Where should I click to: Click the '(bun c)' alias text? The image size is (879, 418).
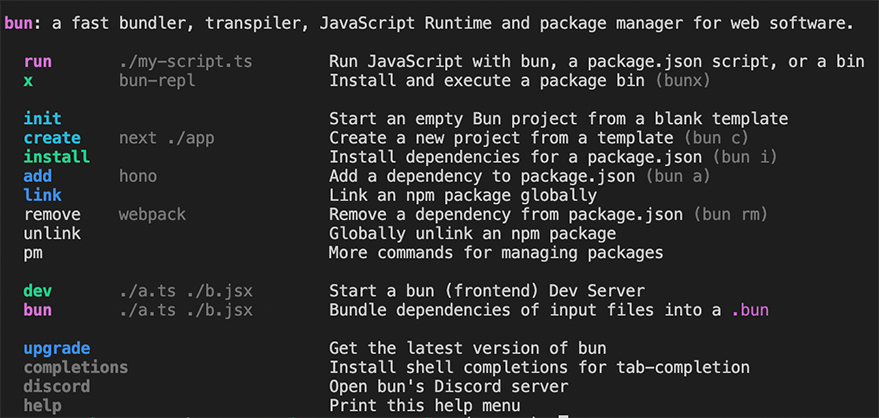[716, 138]
